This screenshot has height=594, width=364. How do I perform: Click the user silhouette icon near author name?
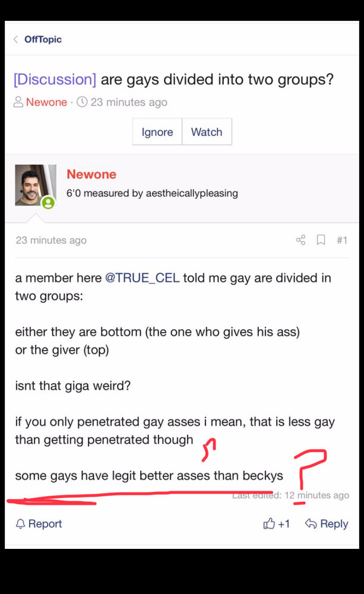click(x=18, y=102)
